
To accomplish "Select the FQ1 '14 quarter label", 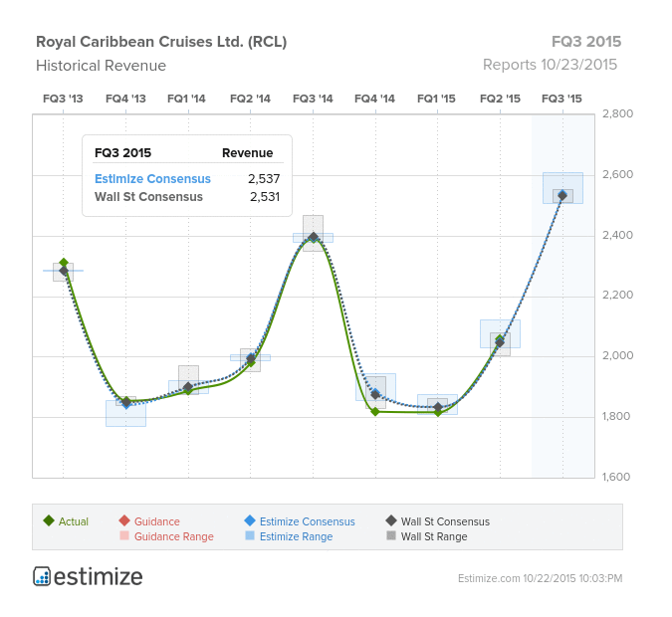I will [x=186, y=99].
